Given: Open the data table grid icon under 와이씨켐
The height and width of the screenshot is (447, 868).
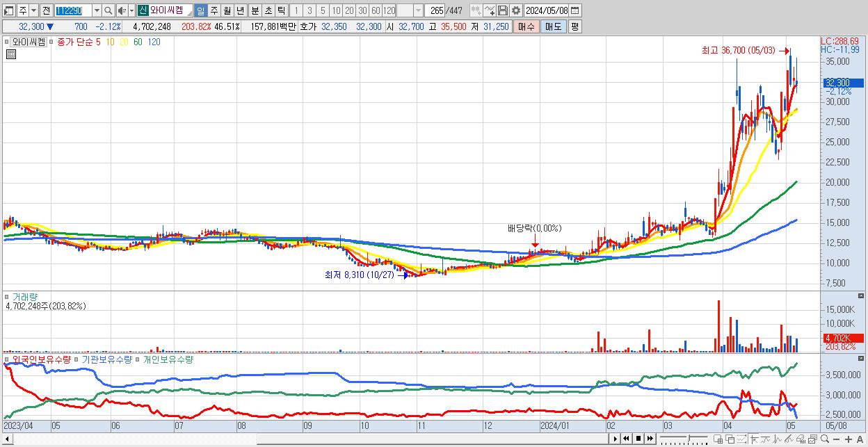Looking at the screenshot, I should 10,54.
